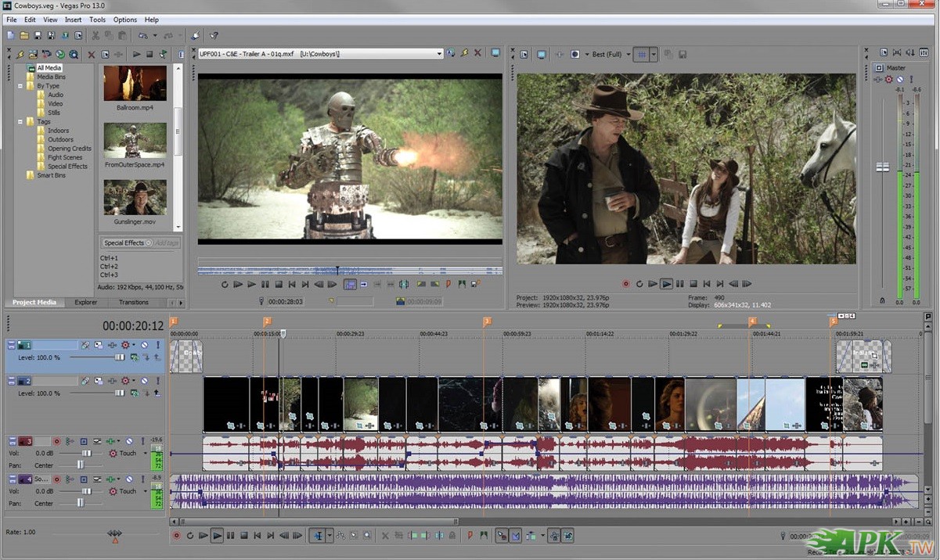
Task: Click the Save project floppy icon
Action: [x=38, y=35]
